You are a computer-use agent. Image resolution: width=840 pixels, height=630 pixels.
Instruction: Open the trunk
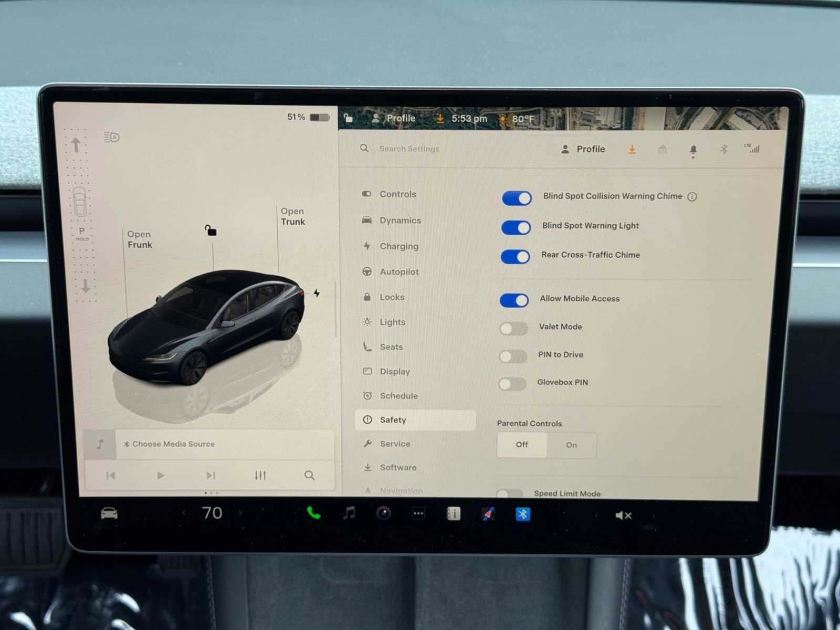(x=292, y=216)
